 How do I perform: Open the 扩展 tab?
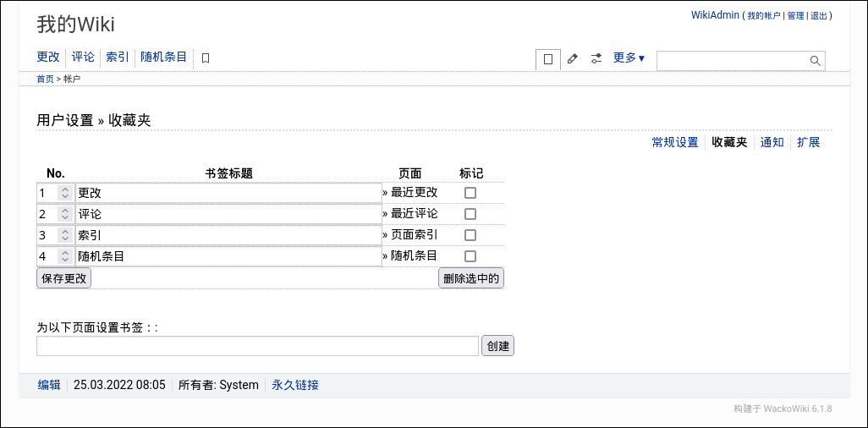pos(808,142)
